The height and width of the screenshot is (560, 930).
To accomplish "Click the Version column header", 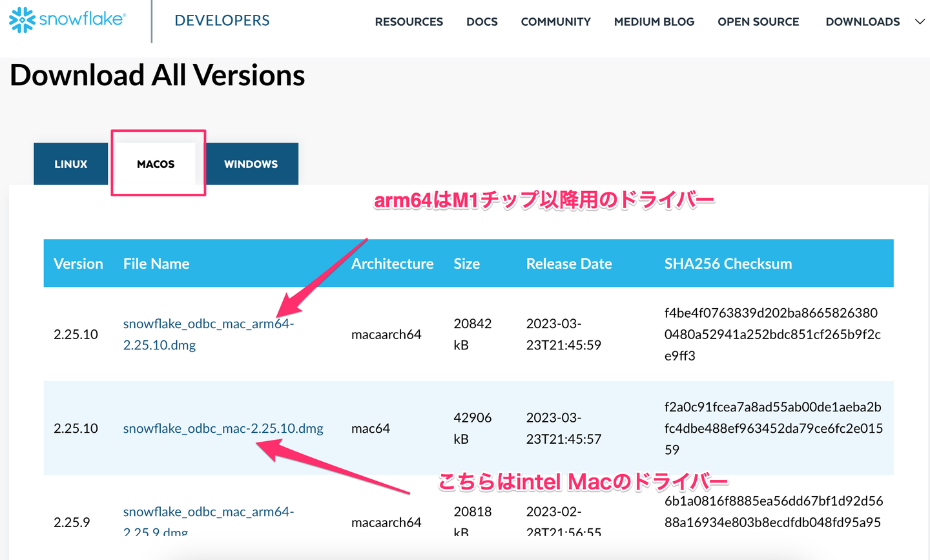I will point(78,264).
